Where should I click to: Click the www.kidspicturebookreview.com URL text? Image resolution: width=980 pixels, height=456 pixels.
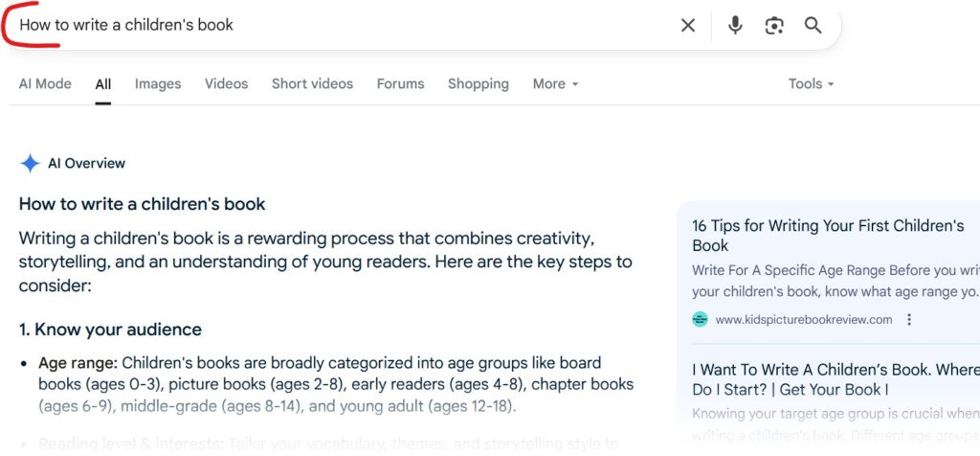point(803,320)
